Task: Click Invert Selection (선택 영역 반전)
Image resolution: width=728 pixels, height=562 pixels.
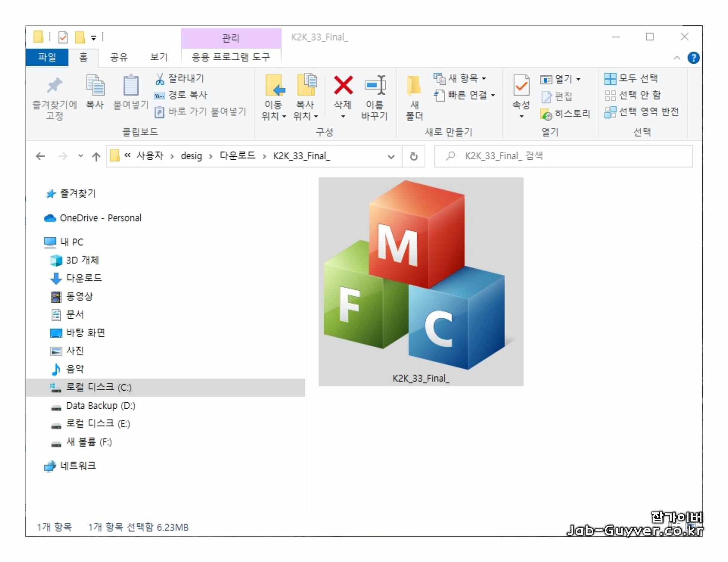Action: pyautogui.click(x=641, y=112)
